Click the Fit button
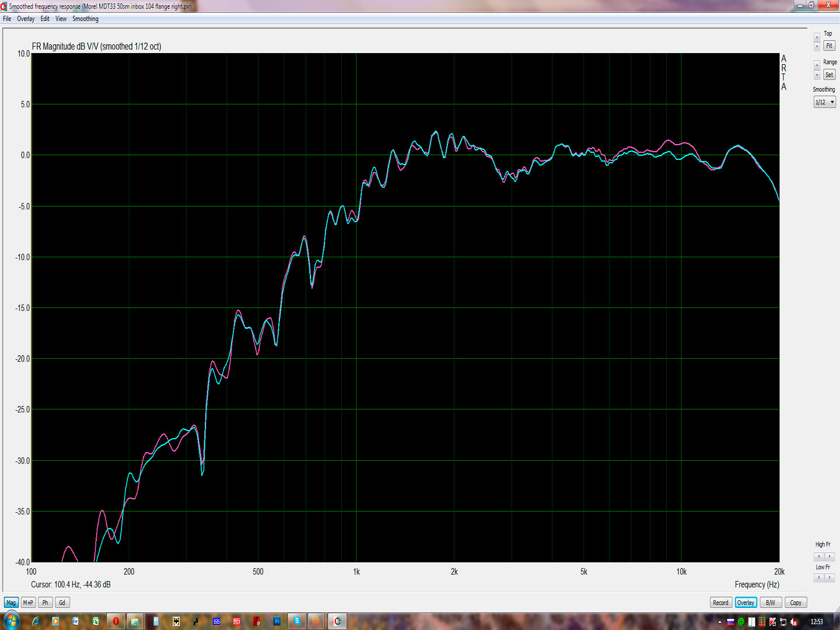This screenshot has height=630, width=840. click(x=829, y=45)
